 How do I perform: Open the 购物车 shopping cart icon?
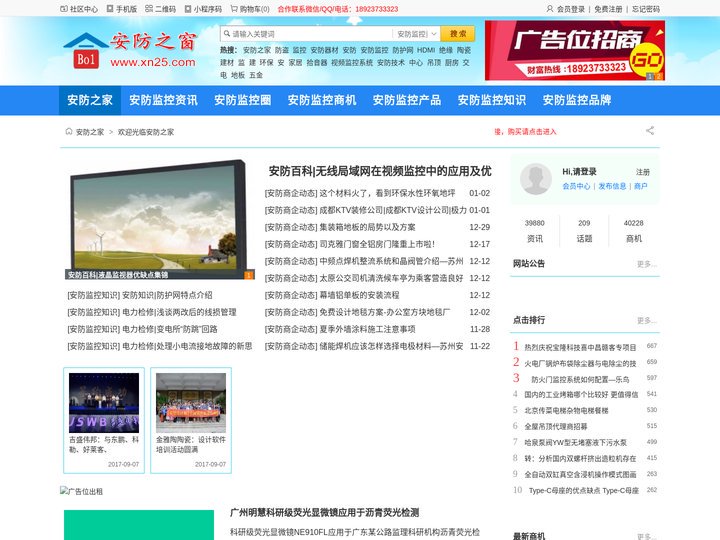click(x=234, y=9)
